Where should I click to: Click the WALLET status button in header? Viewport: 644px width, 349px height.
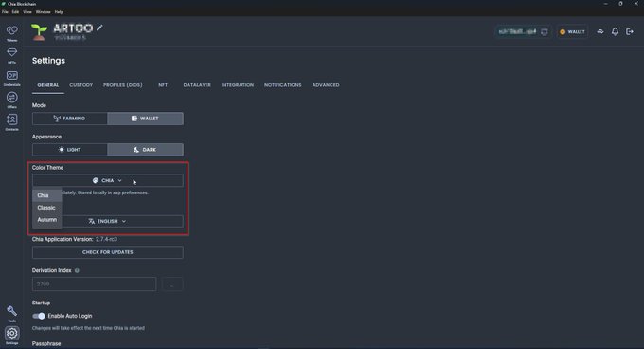(572, 31)
